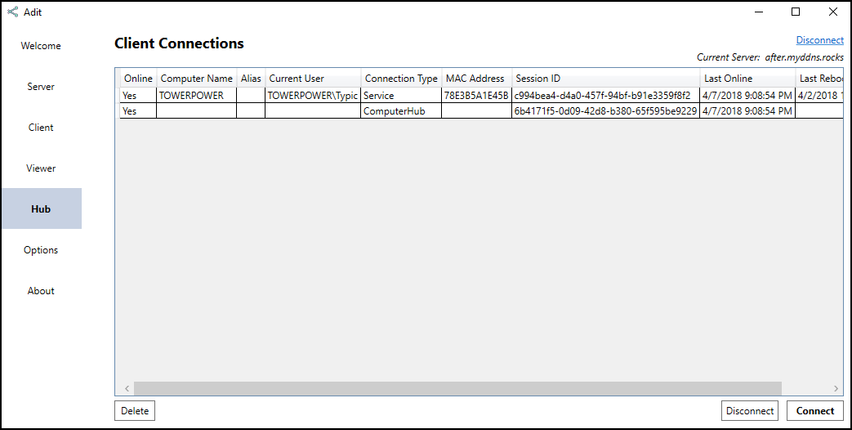Open the Viewer section

[x=41, y=169]
